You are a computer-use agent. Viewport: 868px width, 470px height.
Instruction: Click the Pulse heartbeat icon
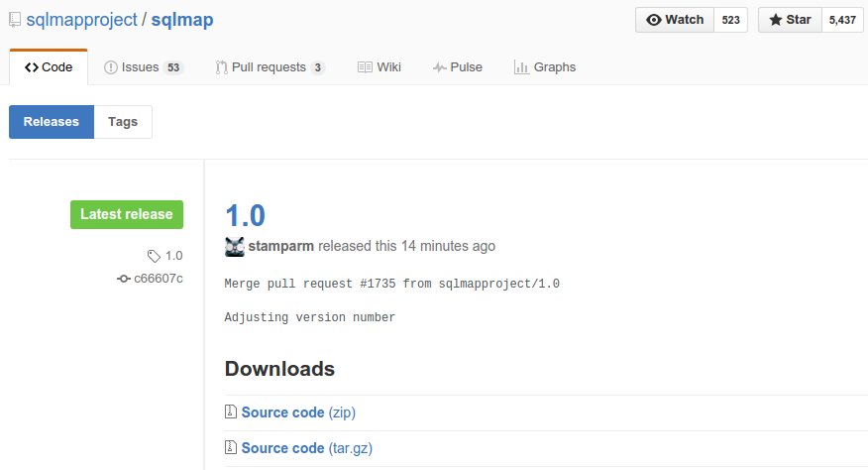click(x=440, y=67)
